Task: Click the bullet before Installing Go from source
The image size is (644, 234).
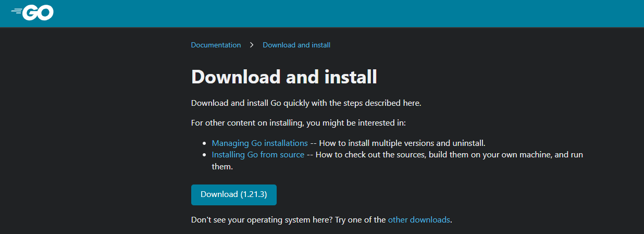Action: (204, 155)
